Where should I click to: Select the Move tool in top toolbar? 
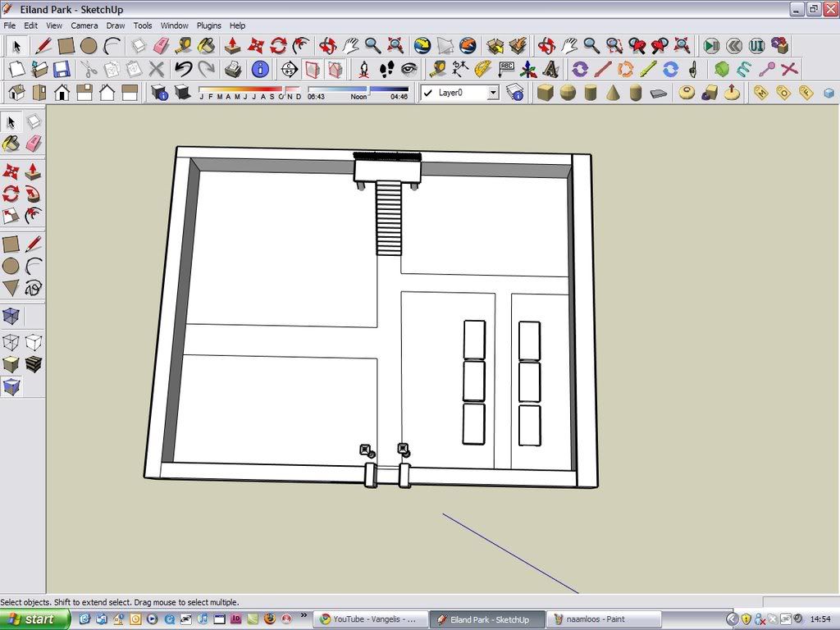[256, 46]
